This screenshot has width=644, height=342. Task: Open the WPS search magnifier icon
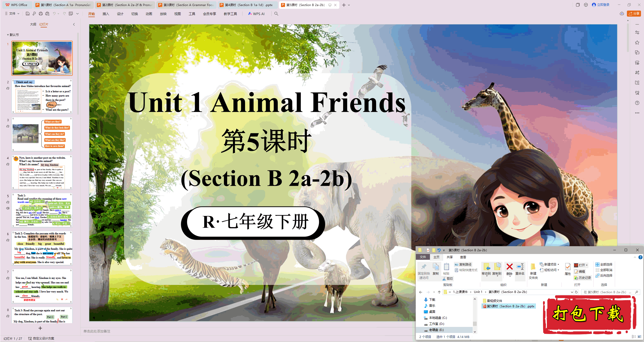coord(276,14)
